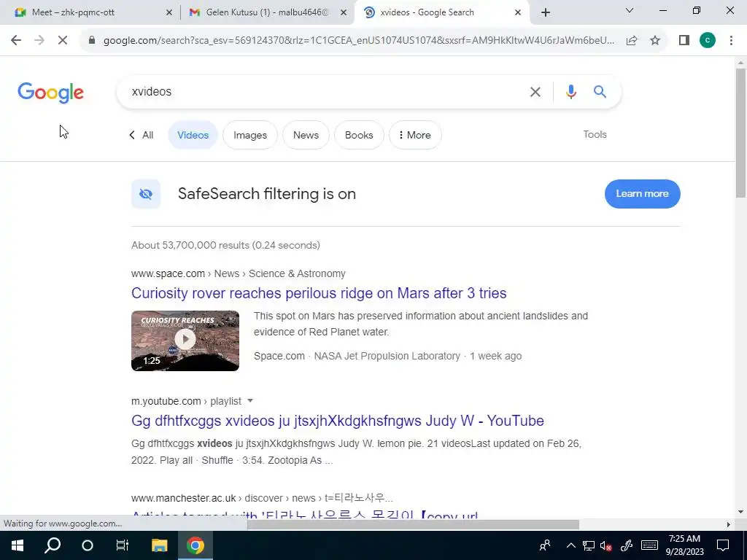Click the muted volume tray icon
Viewport: 747px width, 560px height.
(606, 545)
